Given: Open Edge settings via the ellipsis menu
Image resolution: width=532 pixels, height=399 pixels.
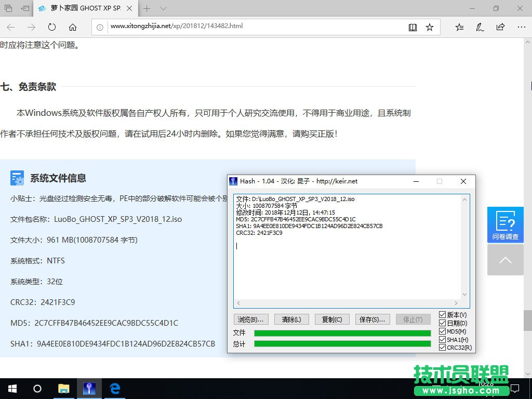Looking at the screenshot, I should [521, 27].
